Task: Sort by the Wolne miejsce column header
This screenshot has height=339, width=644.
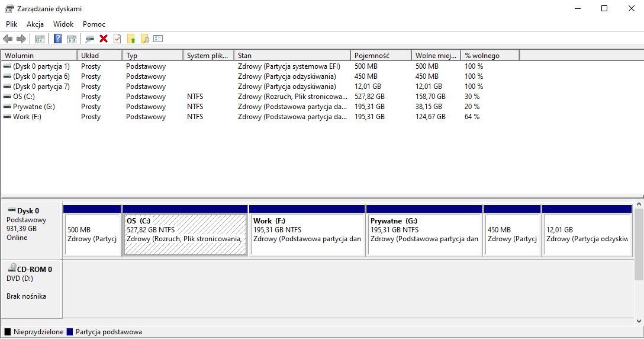Action: coord(436,56)
